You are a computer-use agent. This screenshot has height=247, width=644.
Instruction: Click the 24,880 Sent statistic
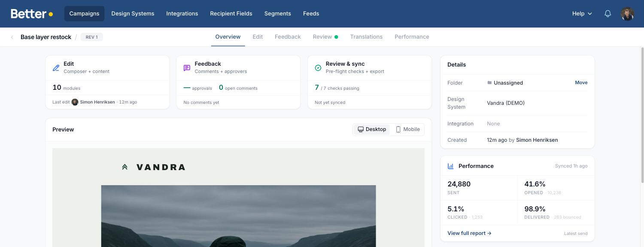click(x=459, y=188)
